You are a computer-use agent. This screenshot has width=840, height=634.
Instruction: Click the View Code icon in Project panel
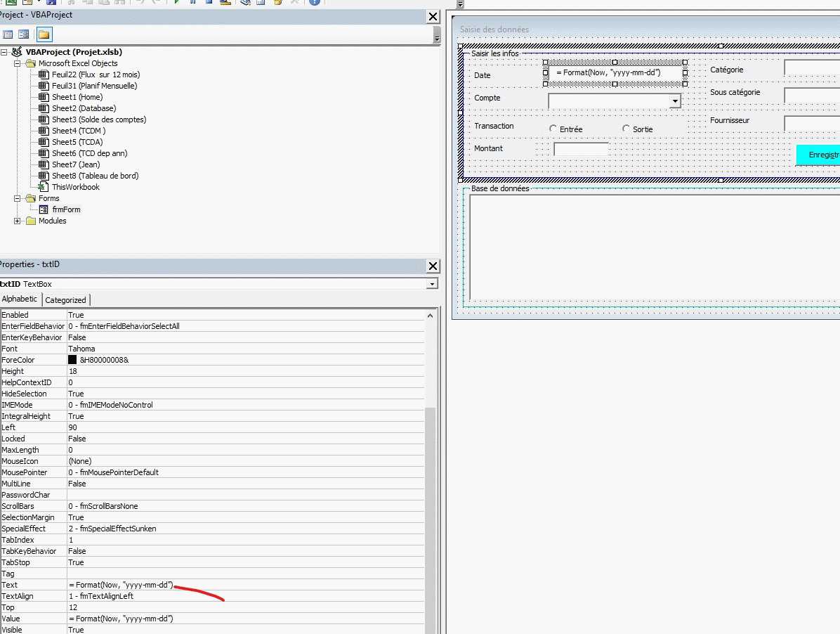click(8, 34)
